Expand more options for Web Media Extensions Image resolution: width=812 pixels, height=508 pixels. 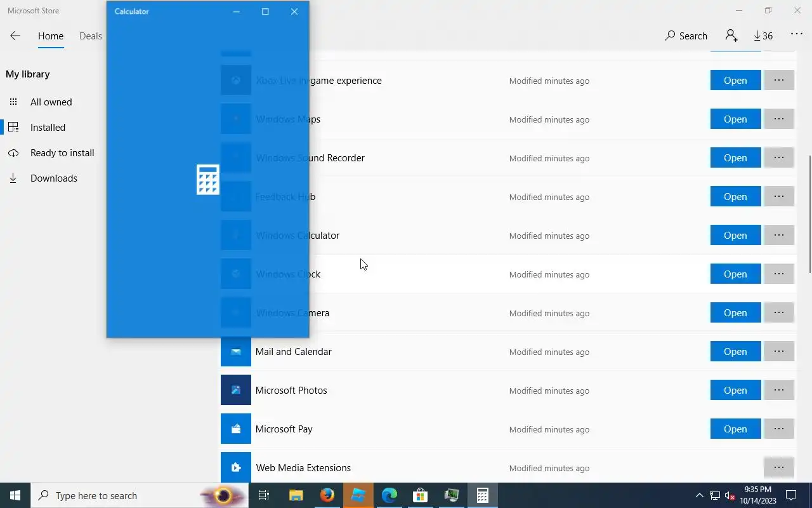[779, 467]
